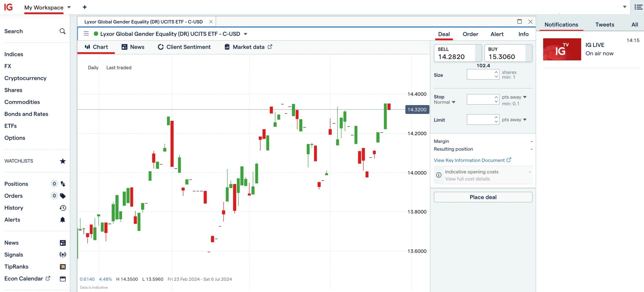This screenshot has height=292, width=644.
Task: Maximize the chart panel window
Action: coord(519,21)
